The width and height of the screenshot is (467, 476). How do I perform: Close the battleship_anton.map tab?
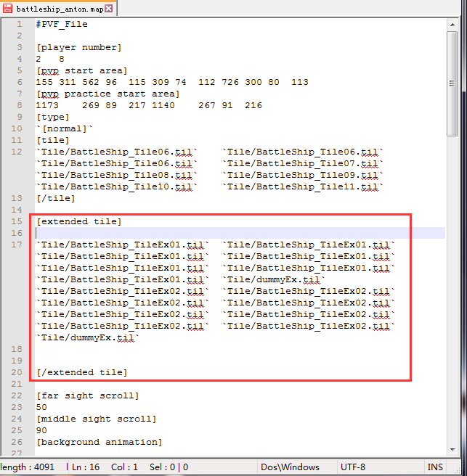click(108, 9)
